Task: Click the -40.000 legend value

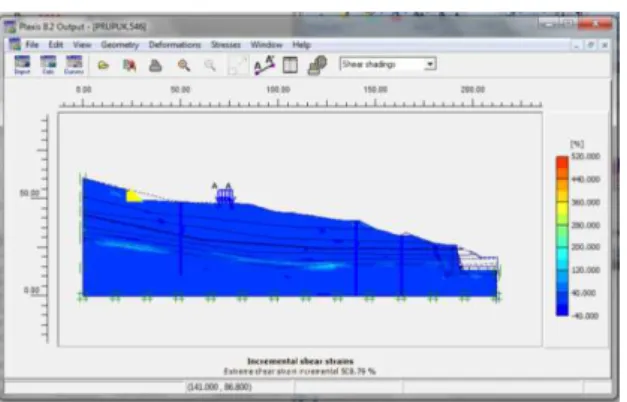Action: click(x=585, y=316)
